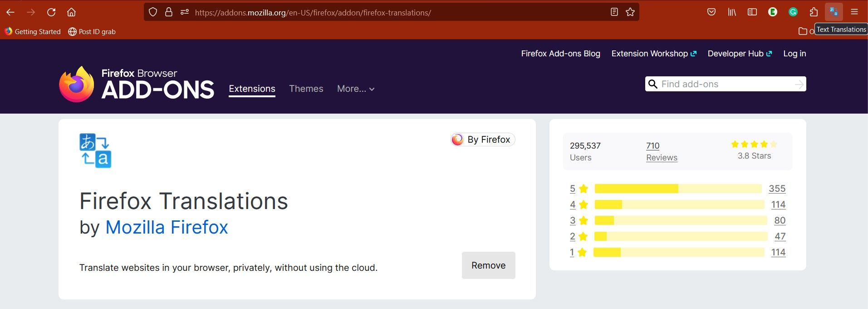
Task: Open the Grammarly extension icon
Action: 793,12
